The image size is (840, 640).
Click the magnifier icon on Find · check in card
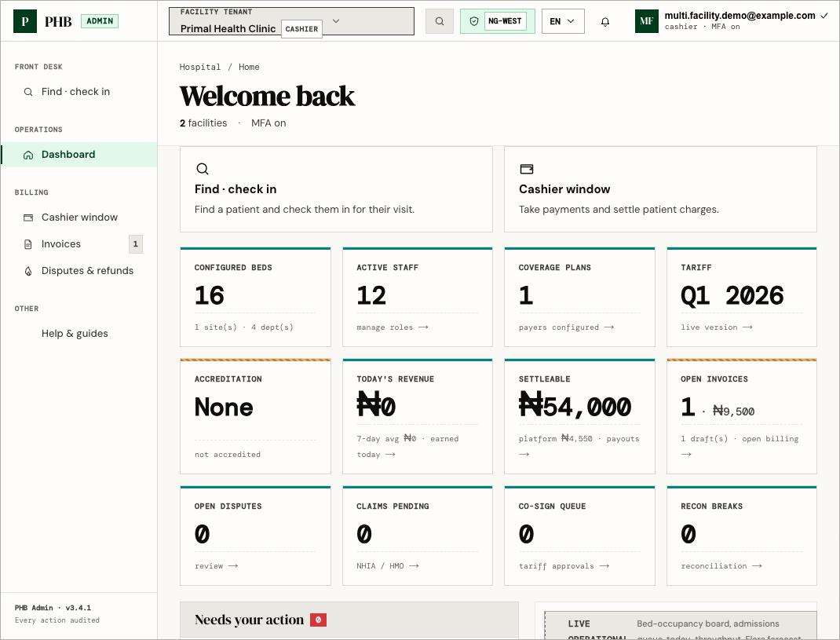click(203, 169)
